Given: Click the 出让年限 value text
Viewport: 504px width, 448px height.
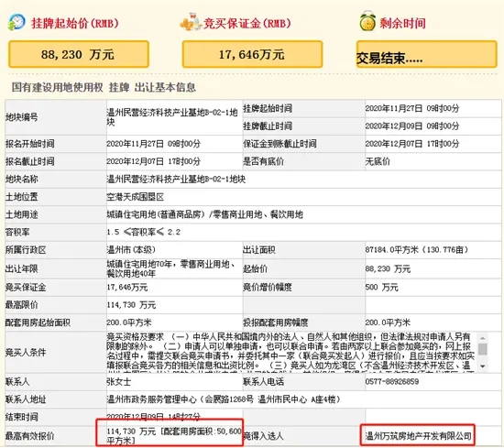Looking at the screenshot, I should click(171, 268).
